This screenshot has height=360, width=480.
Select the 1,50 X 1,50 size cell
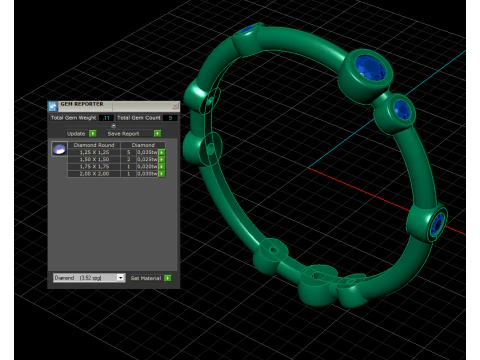click(94, 160)
